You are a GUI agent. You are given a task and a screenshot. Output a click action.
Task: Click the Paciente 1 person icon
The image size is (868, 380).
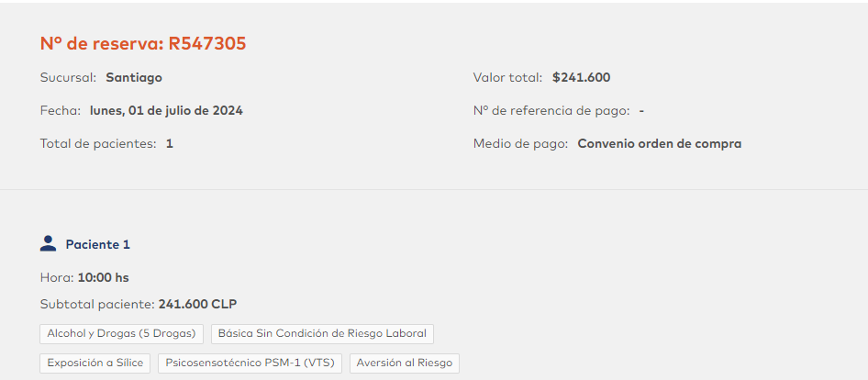click(49, 243)
